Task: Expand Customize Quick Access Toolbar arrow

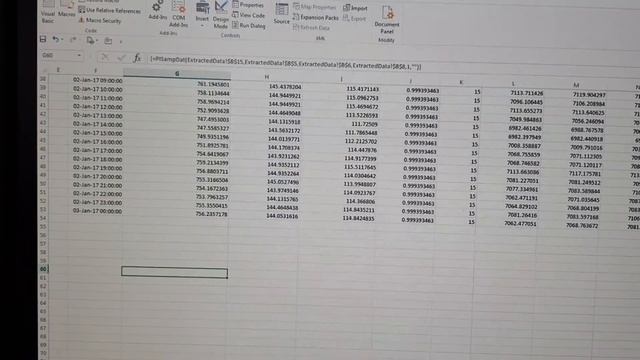Action: pyautogui.click(x=121, y=41)
